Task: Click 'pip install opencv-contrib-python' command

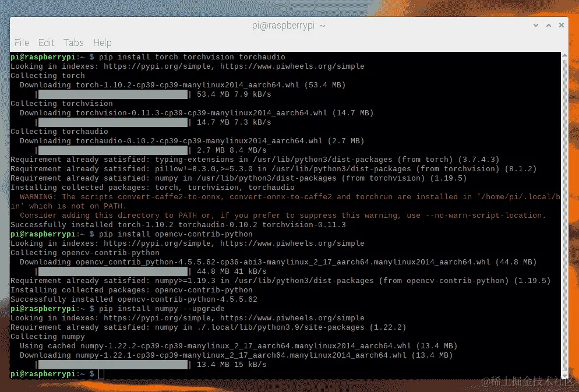Action: coord(176,234)
